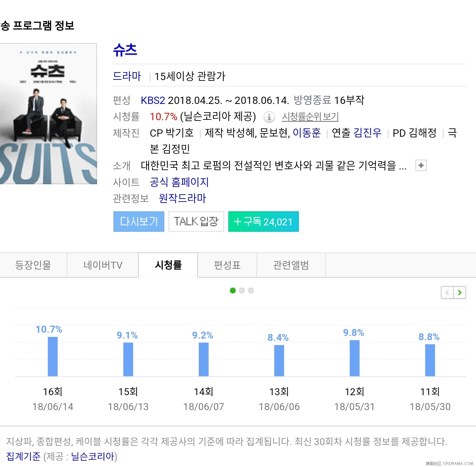476x467 pixels.
Task: Click the 15세이상 관람가 rating text
Action: point(190,76)
